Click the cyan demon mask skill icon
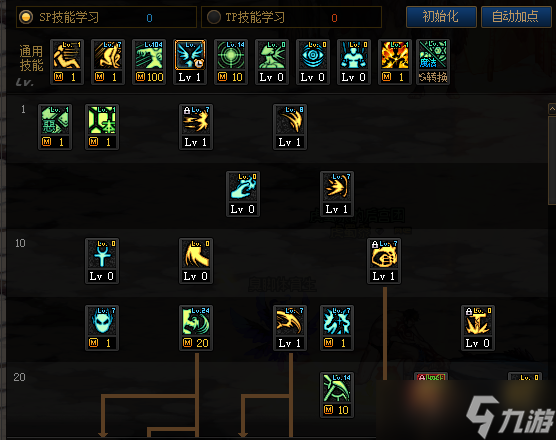The image size is (556, 440). coord(102,328)
